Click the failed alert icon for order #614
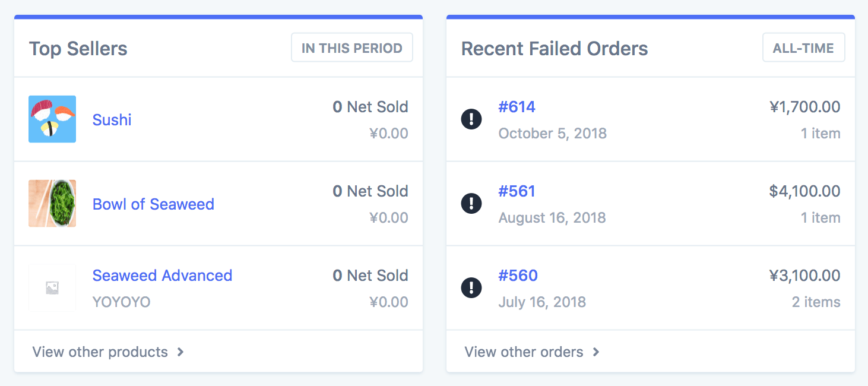Screen dimensions: 868x386 471,119
